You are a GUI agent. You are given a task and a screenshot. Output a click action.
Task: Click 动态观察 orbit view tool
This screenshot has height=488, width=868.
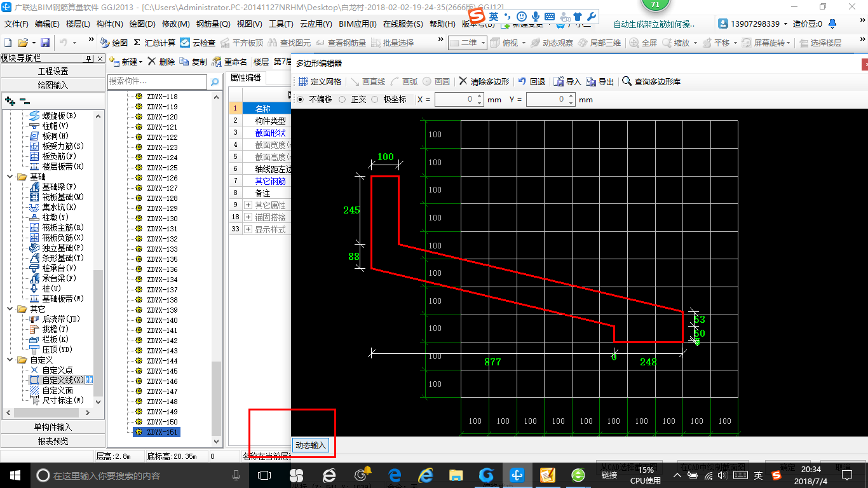tap(552, 43)
